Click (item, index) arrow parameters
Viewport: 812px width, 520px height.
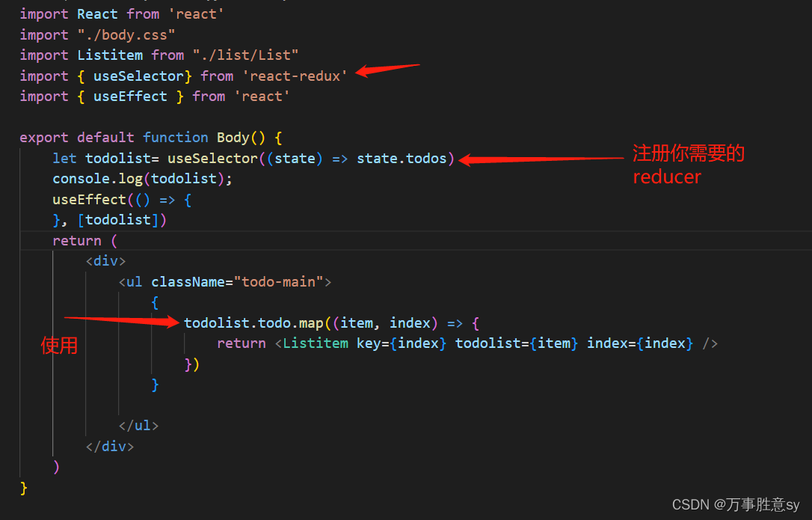click(385, 323)
